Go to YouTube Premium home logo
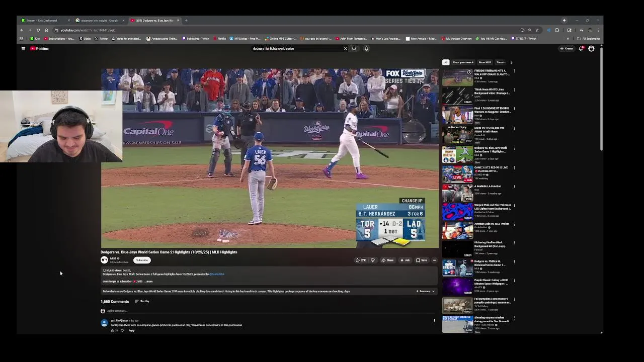This screenshot has width=644, height=362. tap(39, 49)
